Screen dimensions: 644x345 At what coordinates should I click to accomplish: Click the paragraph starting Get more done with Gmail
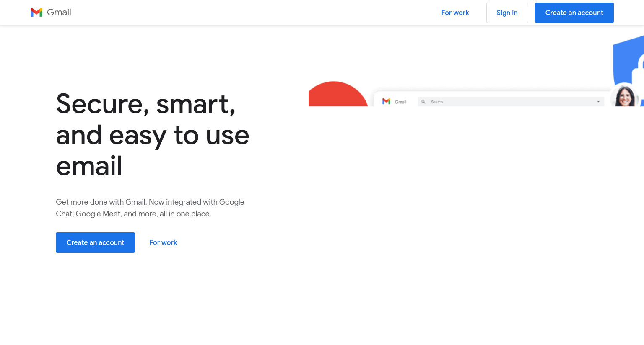pyautogui.click(x=150, y=208)
